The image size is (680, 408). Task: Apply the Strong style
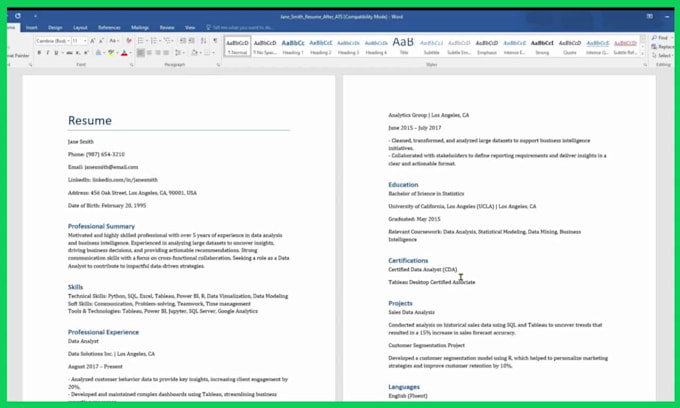click(542, 46)
